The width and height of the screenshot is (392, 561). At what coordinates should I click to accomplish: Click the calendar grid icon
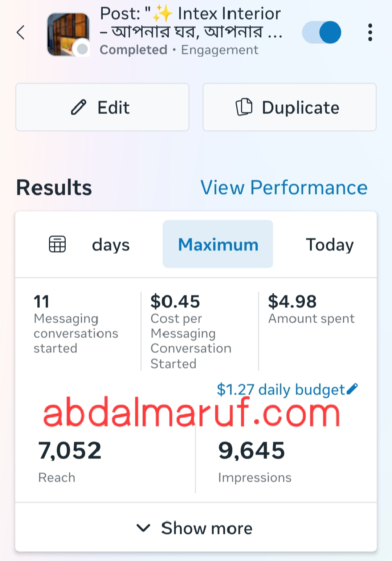[x=57, y=244]
